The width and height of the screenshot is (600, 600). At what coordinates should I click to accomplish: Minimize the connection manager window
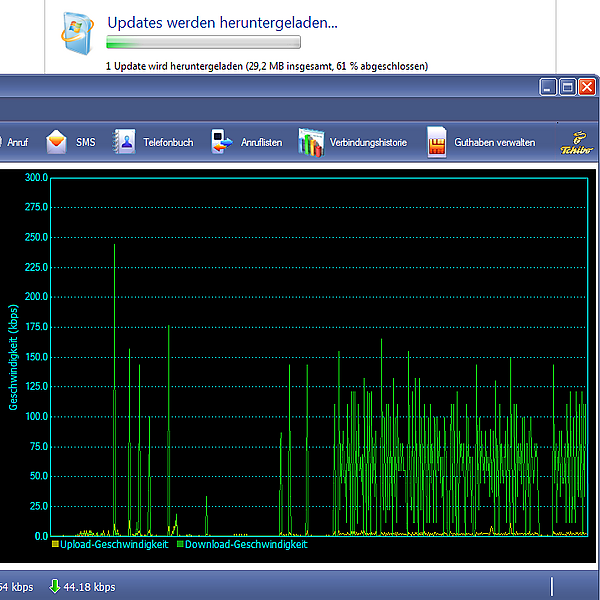pos(549,87)
